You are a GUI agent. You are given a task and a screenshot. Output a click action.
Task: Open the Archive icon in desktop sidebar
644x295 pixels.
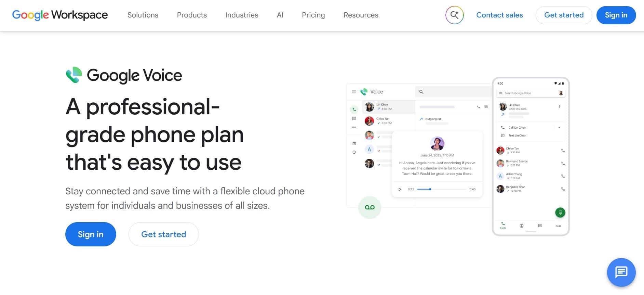[354, 143]
